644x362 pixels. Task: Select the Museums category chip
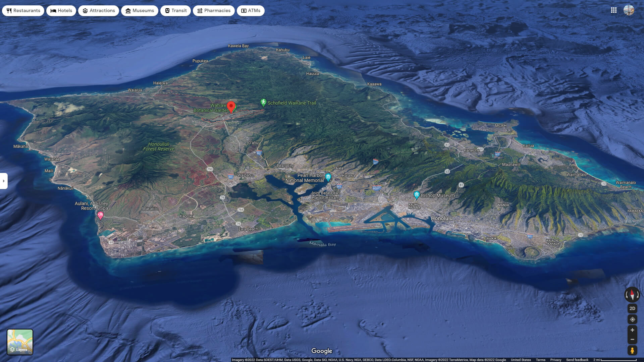140,10
